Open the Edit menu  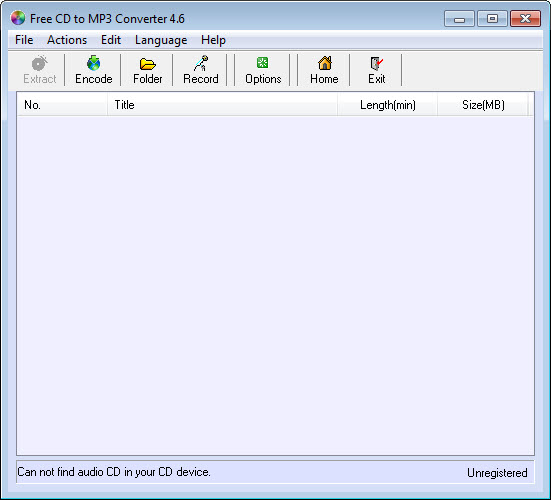(x=111, y=40)
